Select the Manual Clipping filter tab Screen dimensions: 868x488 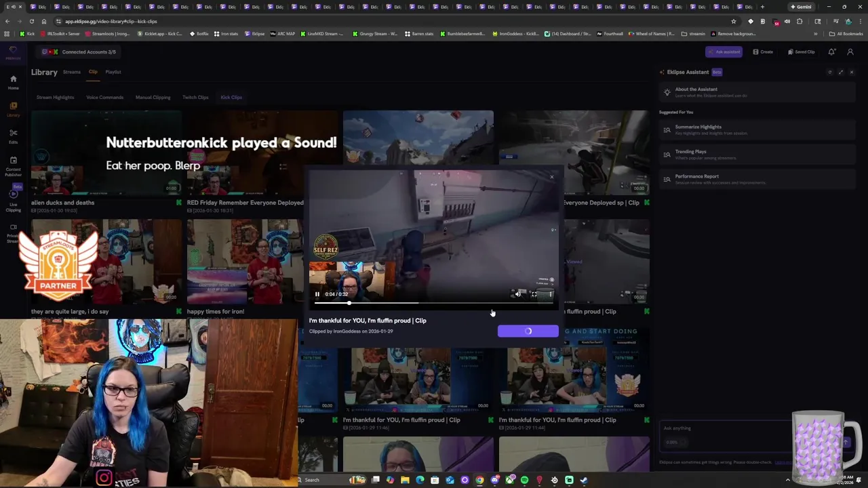153,98
